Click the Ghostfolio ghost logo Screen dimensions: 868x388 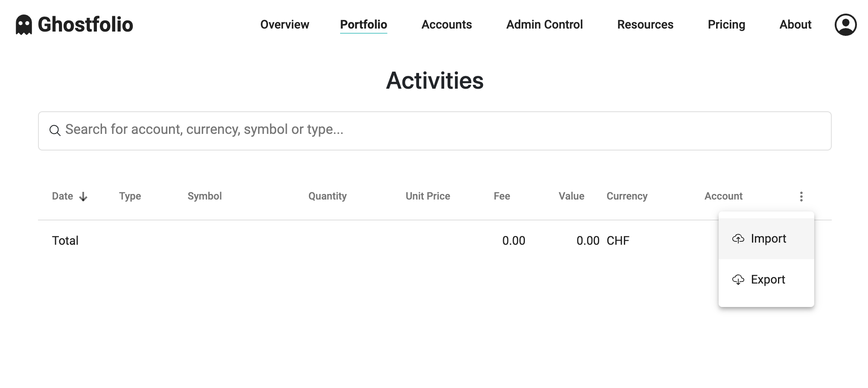pos(23,24)
